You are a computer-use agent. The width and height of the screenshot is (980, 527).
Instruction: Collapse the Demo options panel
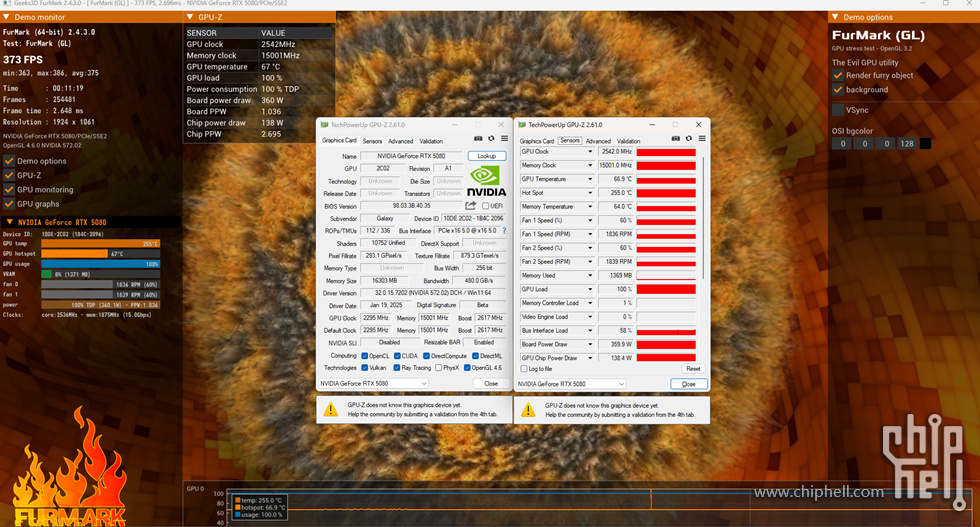tap(835, 17)
